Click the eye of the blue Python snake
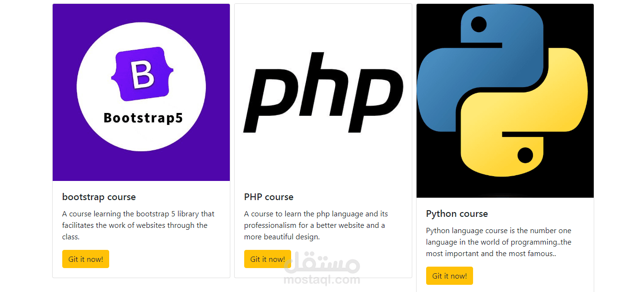The image size is (644, 292). pos(479,24)
